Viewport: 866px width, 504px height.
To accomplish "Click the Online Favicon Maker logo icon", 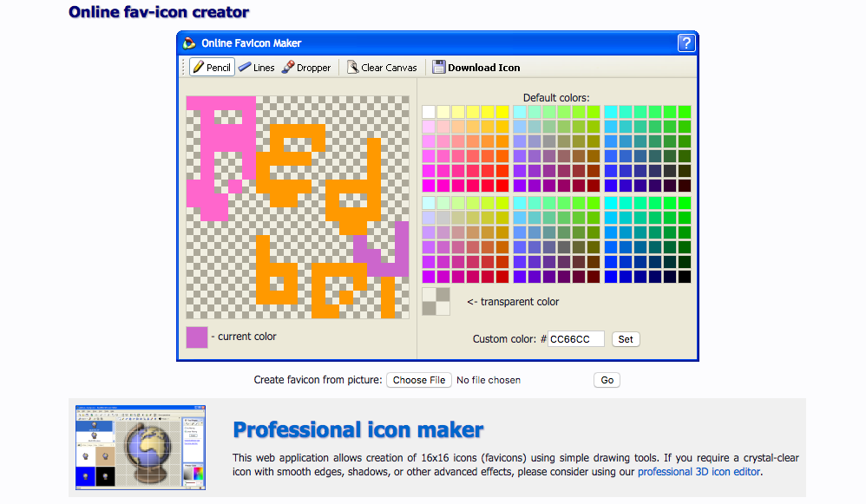I will pos(189,43).
